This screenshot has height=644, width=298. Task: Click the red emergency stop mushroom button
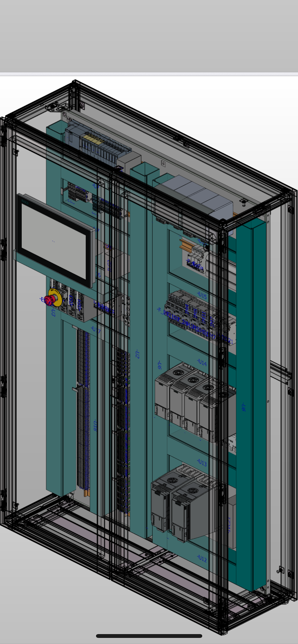click(50, 300)
